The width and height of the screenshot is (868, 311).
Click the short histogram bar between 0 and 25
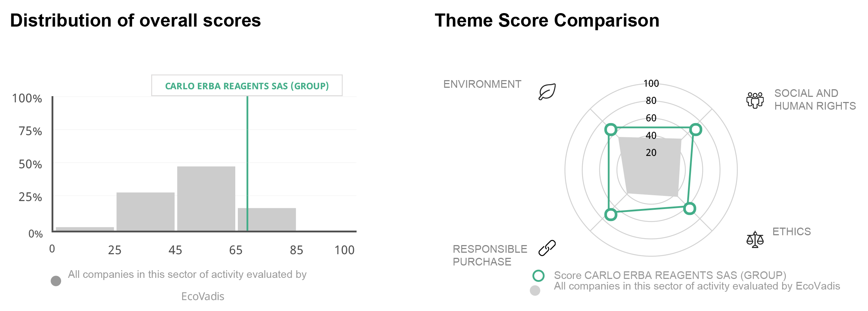pos(85,229)
